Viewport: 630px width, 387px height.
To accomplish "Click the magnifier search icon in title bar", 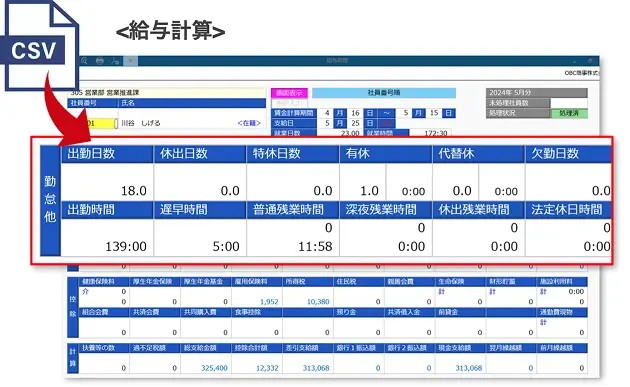I will pos(84,61).
